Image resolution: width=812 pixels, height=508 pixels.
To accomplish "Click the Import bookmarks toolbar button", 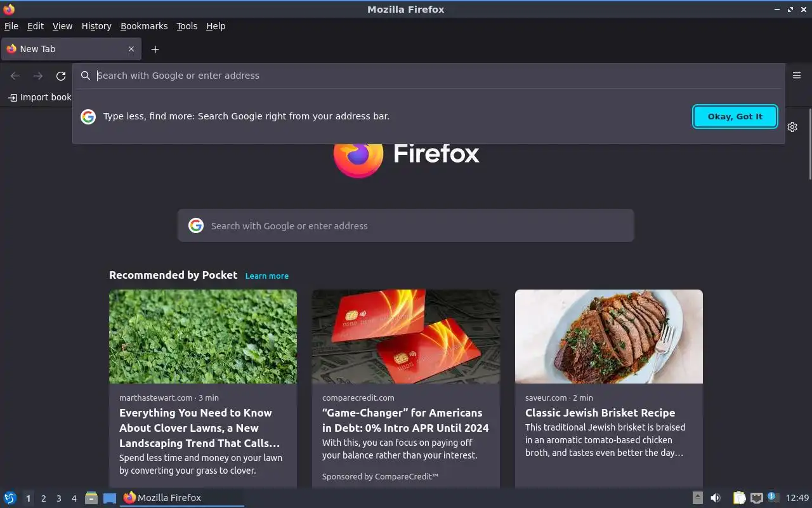I will [x=39, y=97].
